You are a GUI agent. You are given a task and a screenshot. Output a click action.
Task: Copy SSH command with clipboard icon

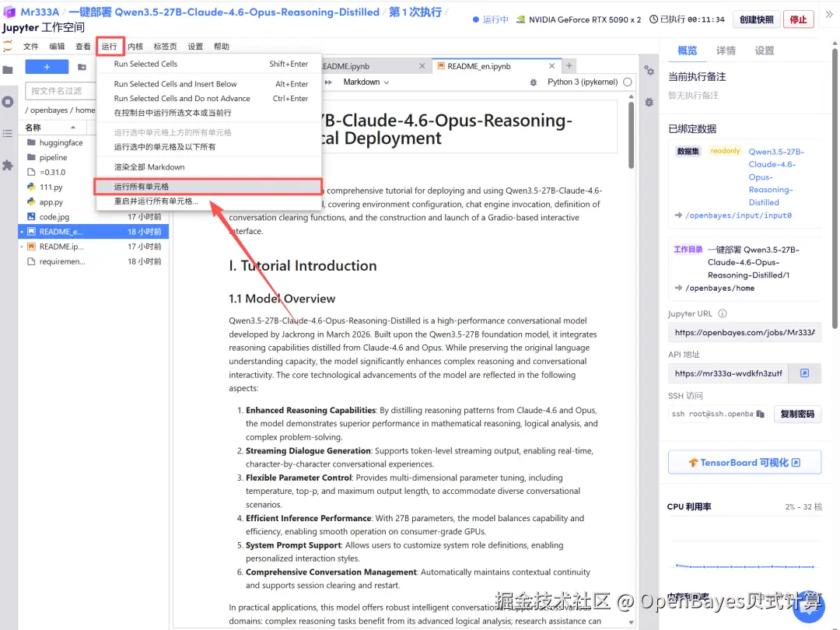760,414
